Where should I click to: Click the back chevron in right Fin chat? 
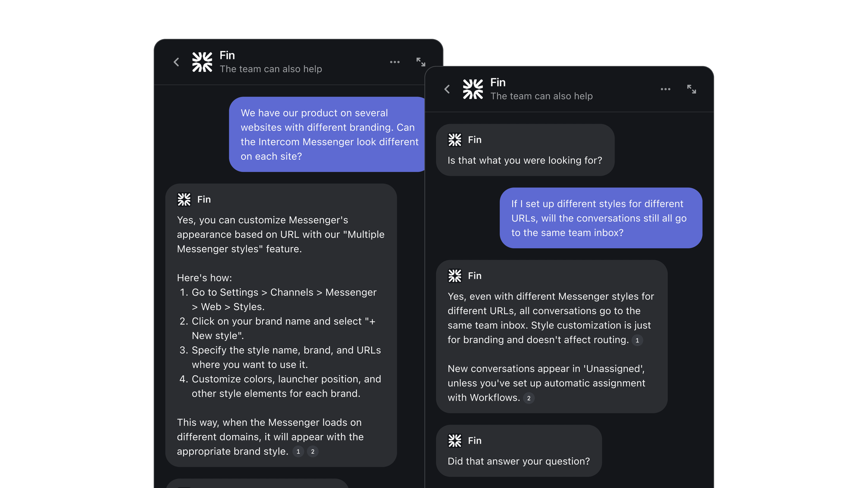[x=447, y=89]
